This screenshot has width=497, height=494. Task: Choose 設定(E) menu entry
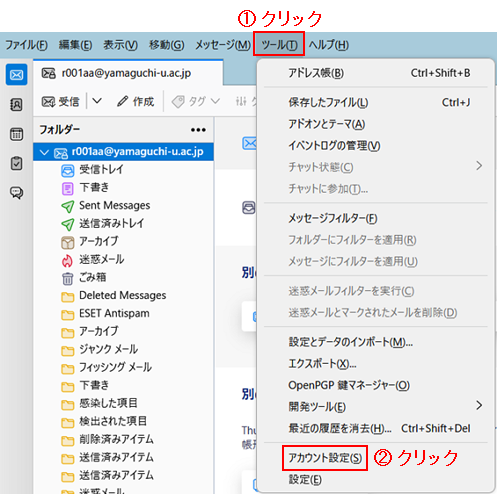click(x=375, y=479)
